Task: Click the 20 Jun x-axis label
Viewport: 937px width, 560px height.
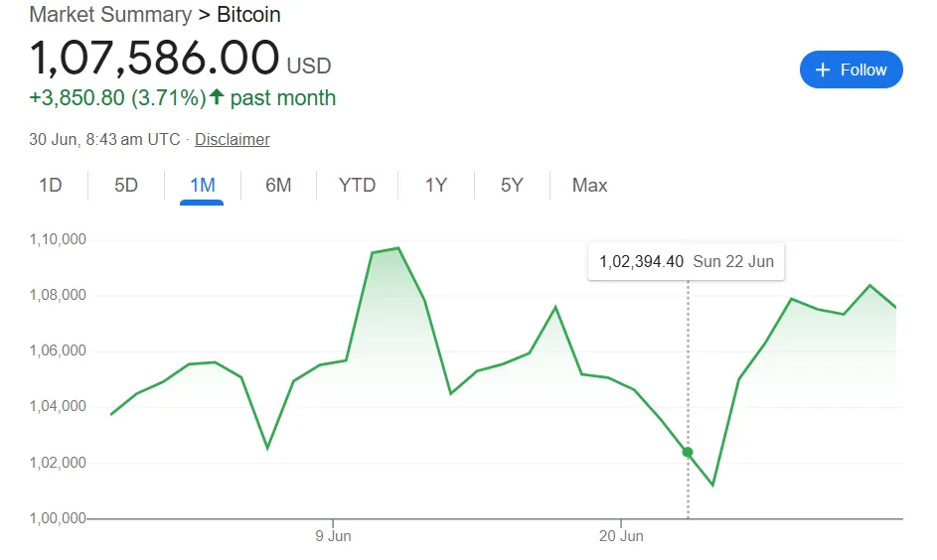Action: [x=621, y=536]
